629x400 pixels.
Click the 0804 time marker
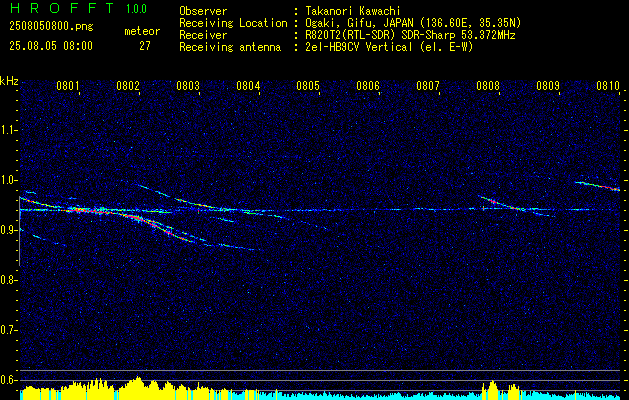(248, 85)
